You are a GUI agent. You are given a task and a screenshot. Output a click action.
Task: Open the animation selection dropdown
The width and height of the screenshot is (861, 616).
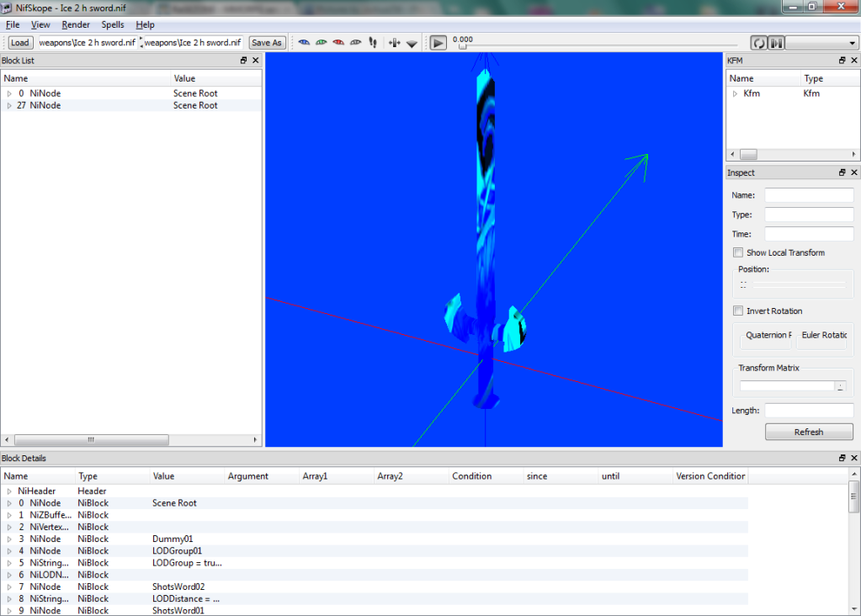click(821, 43)
